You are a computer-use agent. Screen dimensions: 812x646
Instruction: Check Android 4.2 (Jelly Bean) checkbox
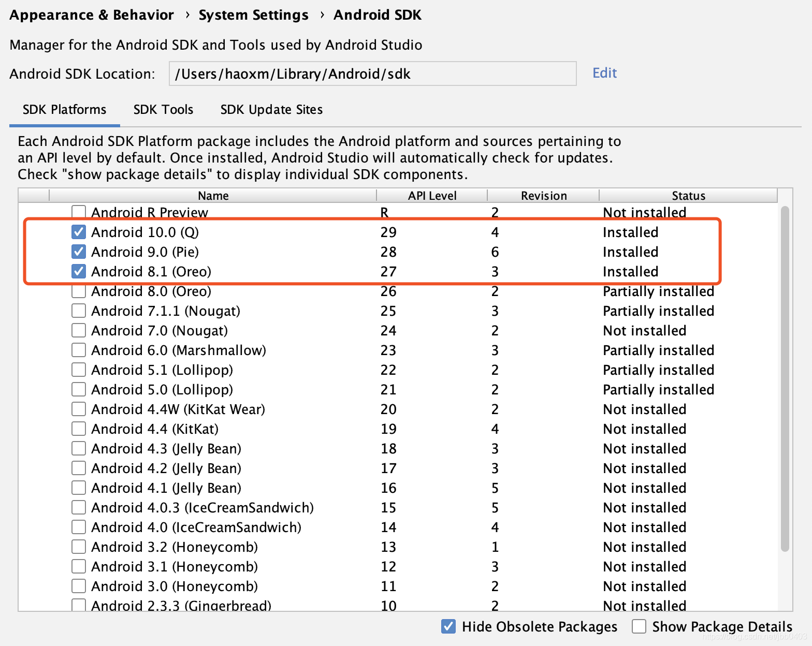click(79, 468)
